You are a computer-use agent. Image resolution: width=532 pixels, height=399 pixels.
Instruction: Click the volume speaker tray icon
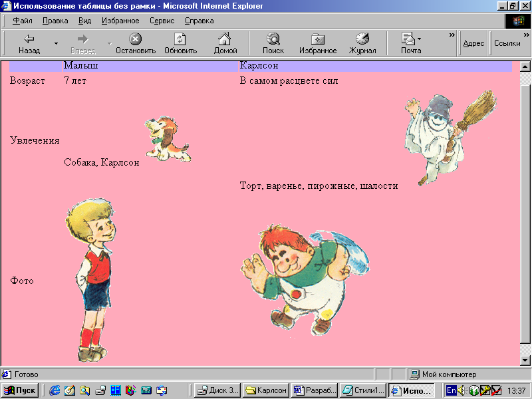[461, 390]
